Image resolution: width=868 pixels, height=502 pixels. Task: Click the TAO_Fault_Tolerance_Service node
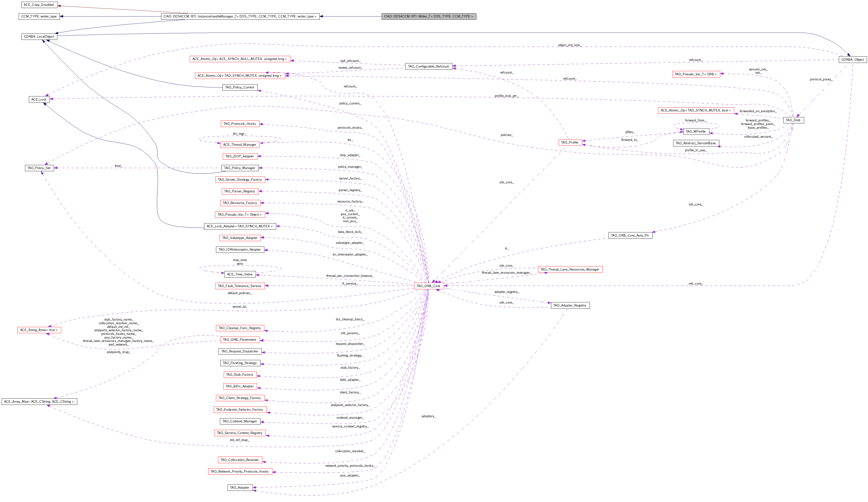click(x=240, y=286)
